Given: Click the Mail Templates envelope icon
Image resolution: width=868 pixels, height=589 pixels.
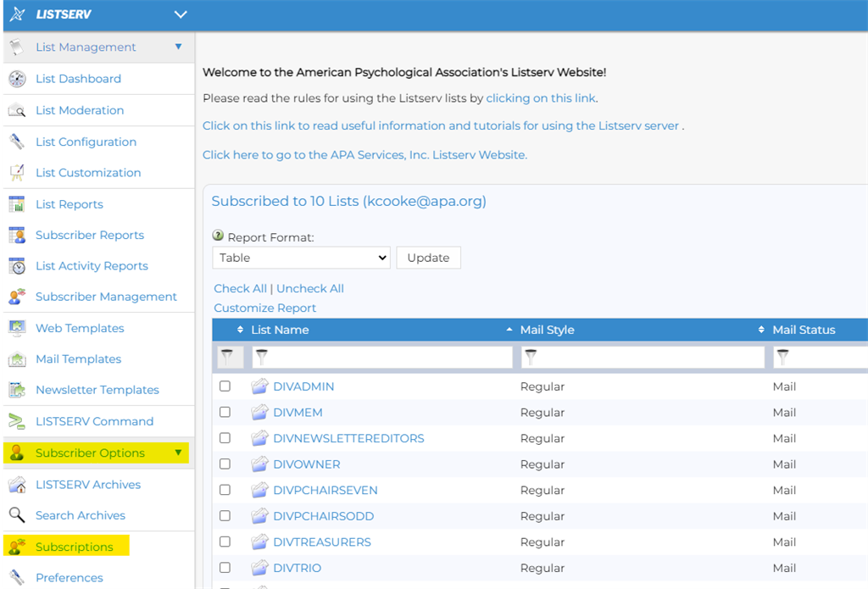Looking at the screenshot, I should tap(17, 359).
